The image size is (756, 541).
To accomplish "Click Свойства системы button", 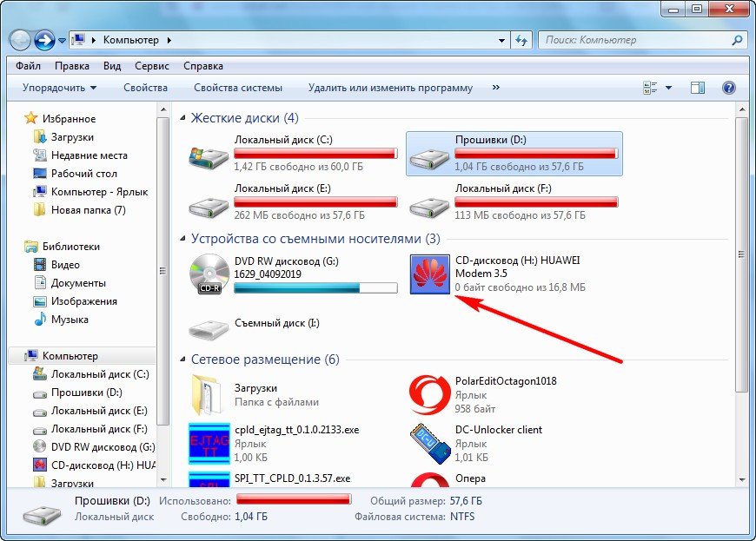I will coord(237,88).
